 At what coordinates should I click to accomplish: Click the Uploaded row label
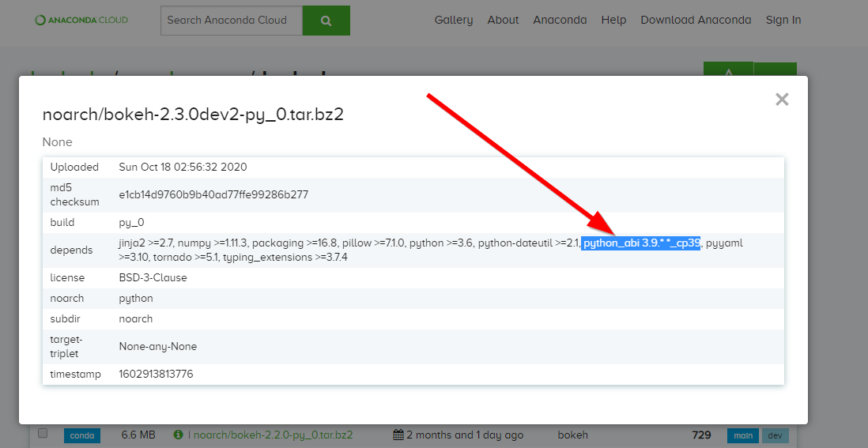coord(75,167)
